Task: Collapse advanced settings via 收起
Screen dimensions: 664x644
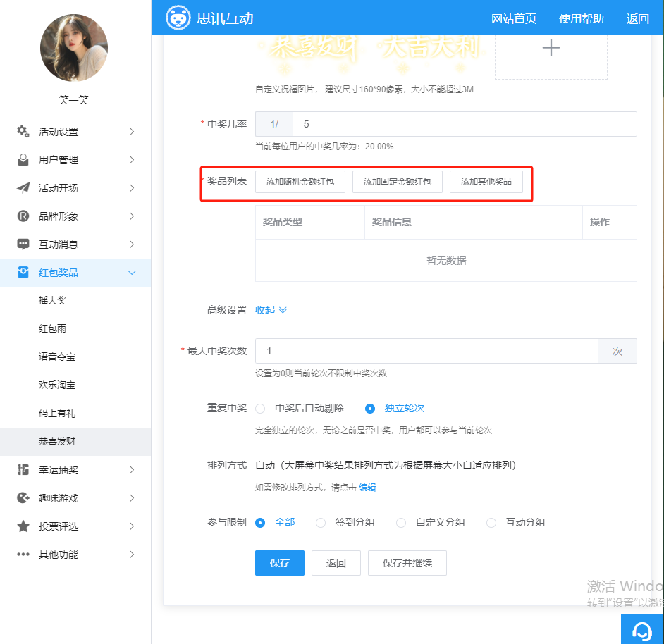Action: click(271, 310)
